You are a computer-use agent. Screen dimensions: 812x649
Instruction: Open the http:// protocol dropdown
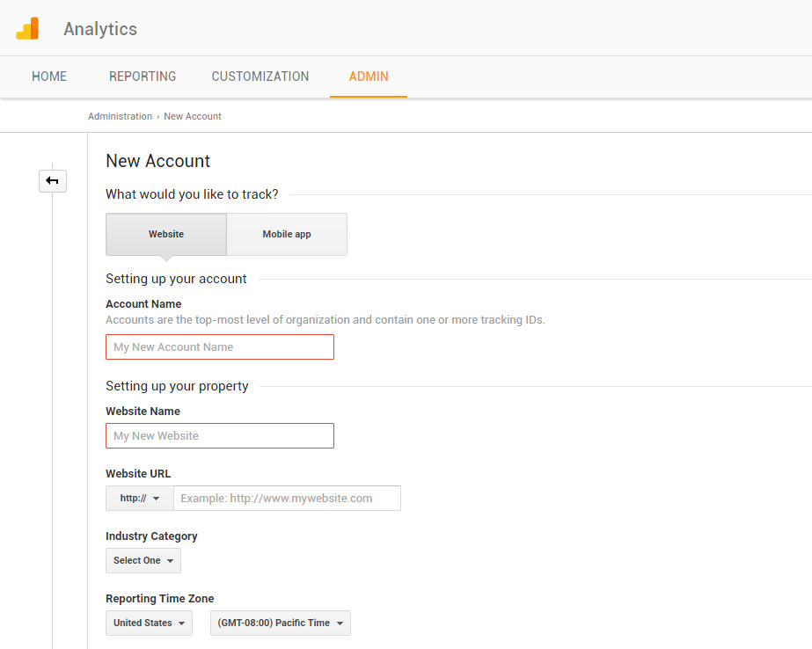point(140,498)
